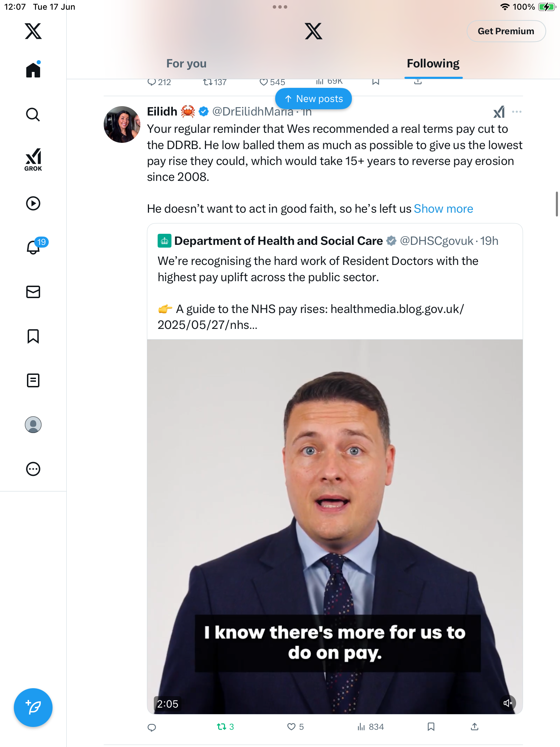Switch to the For you tab
Image resolution: width=560 pixels, height=747 pixels.
point(186,64)
